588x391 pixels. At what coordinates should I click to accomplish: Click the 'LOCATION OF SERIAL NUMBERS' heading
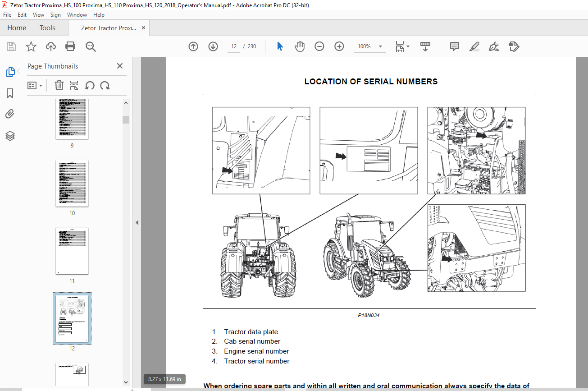tap(371, 82)
